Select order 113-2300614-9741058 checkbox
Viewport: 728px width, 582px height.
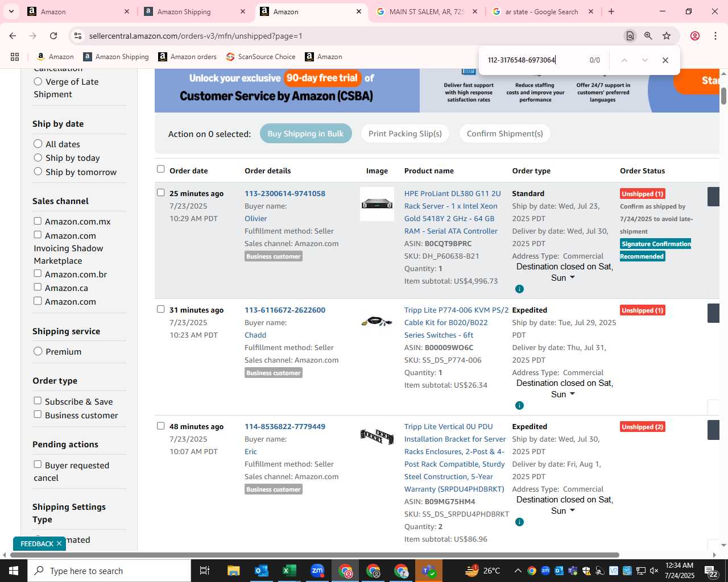click(160, 193)
